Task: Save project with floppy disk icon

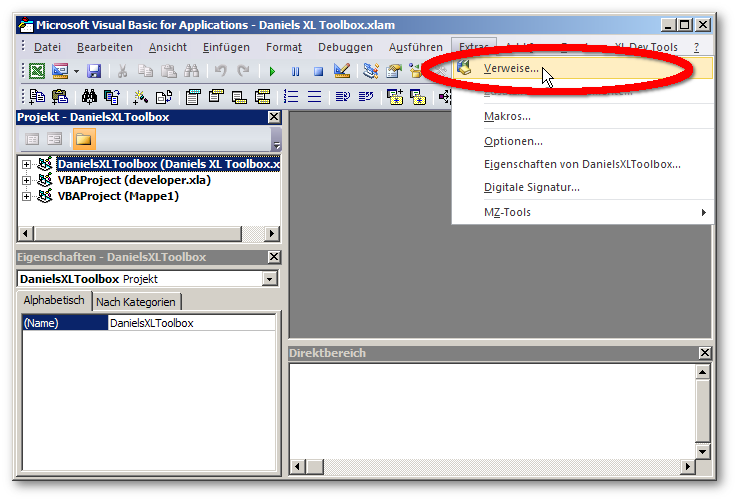Action: coord(94,71)
